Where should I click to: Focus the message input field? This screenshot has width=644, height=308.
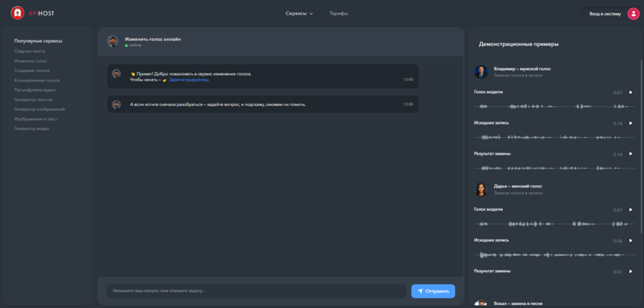[256, 291]
